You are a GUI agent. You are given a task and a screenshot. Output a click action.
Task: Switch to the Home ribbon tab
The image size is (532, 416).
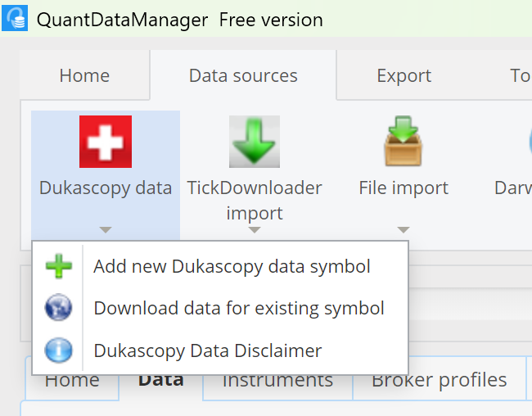(84, 76)
